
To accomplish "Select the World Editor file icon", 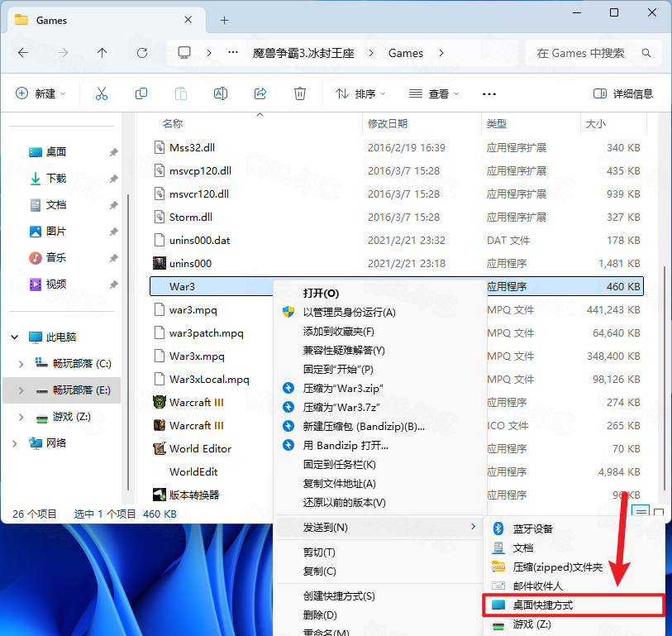I will tap(160, 448).
